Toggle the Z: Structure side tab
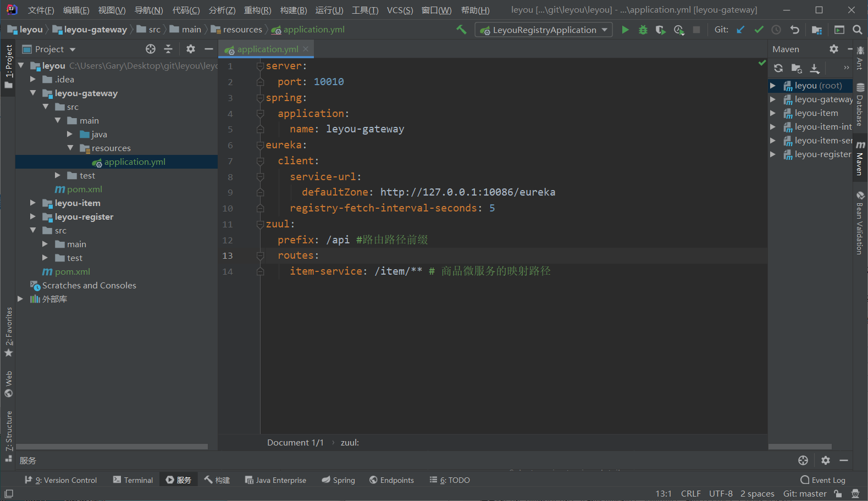868x501 pixels. coord(8,436)
